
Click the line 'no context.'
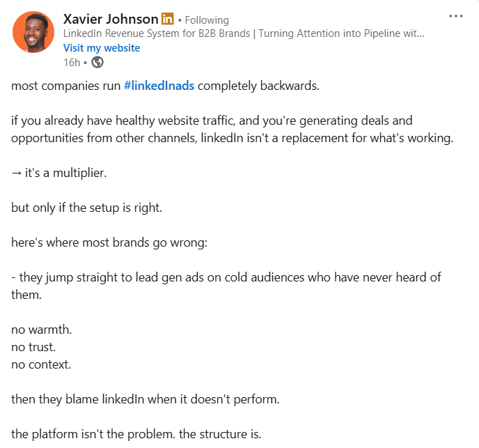coord(41,364)
